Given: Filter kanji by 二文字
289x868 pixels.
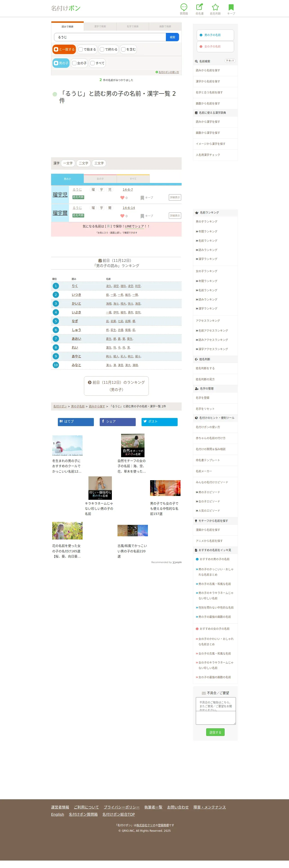Looking at the screenshot, I should (x=84, y=163).
